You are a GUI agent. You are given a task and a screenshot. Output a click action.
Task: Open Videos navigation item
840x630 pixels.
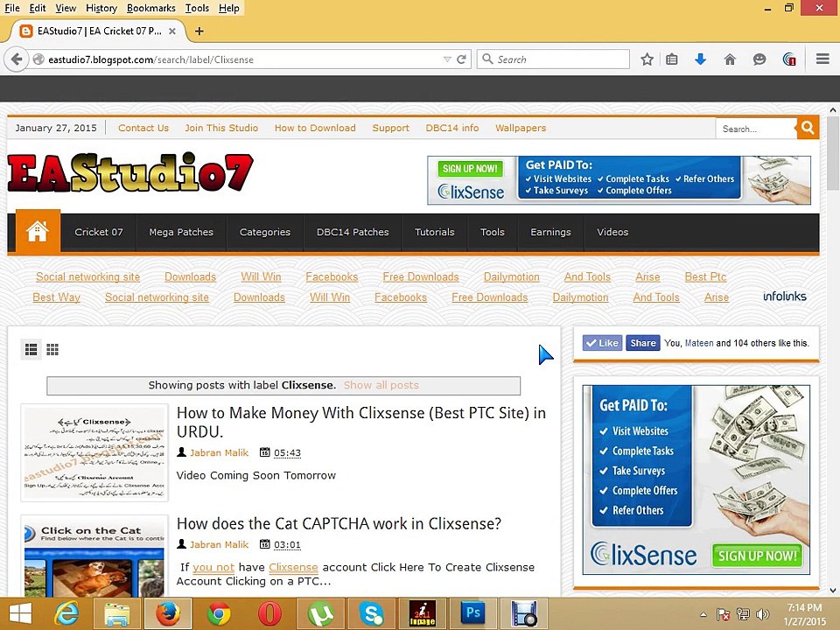612,232
